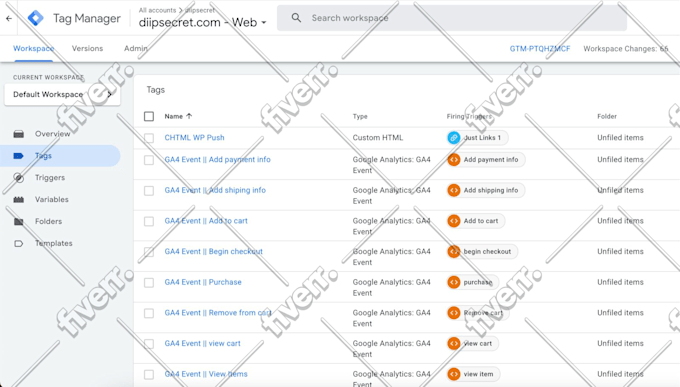Viewport: 680px width, 387px height.
Task: Click the Type column header
Action: [x=360, y=116]
